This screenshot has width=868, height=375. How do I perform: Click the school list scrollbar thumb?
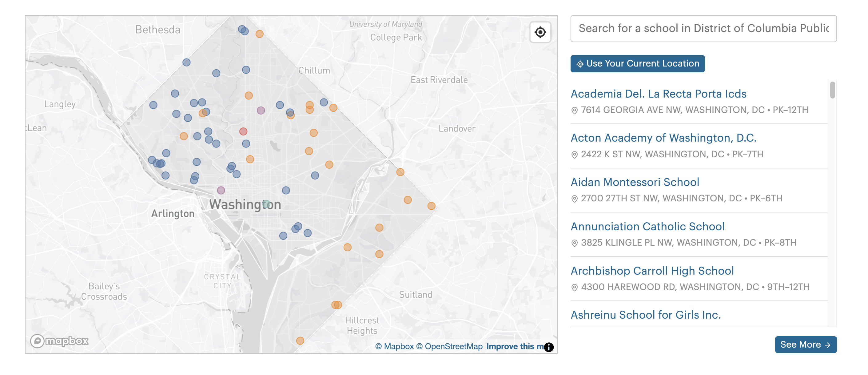click(x=832, y=91)
